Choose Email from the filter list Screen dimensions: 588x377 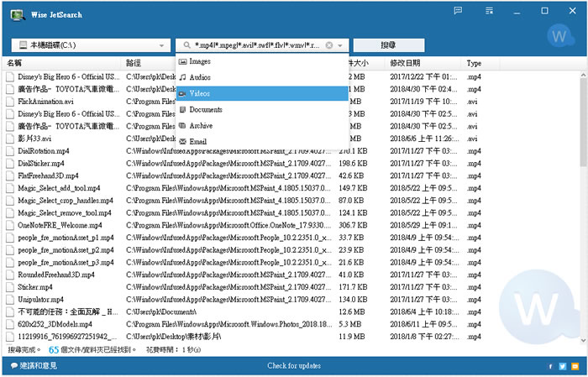click(x=198, y=141)
